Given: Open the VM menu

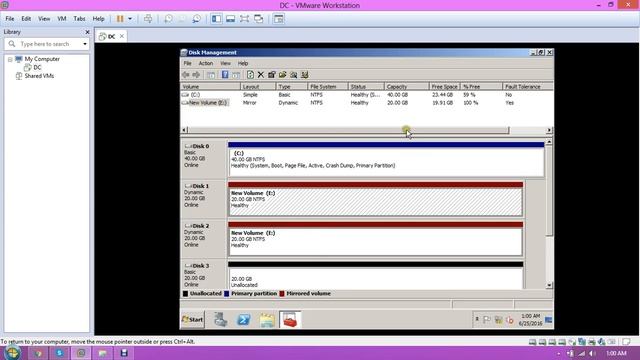Looking at the screenshot, I should (x=62, y=19).
